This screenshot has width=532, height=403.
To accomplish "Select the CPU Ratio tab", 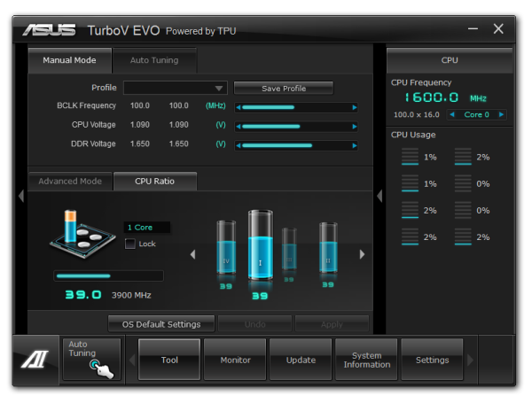I will (154, 182).
